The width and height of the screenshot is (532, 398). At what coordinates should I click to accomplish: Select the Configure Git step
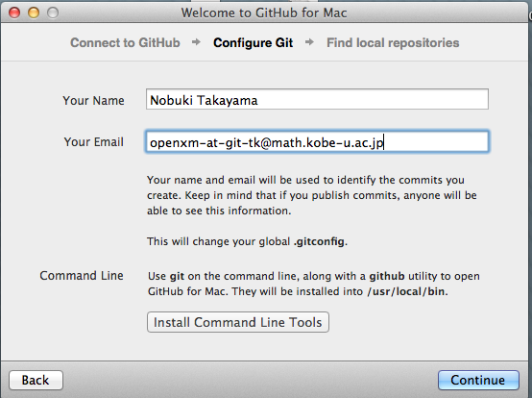[x=254, y=43]
